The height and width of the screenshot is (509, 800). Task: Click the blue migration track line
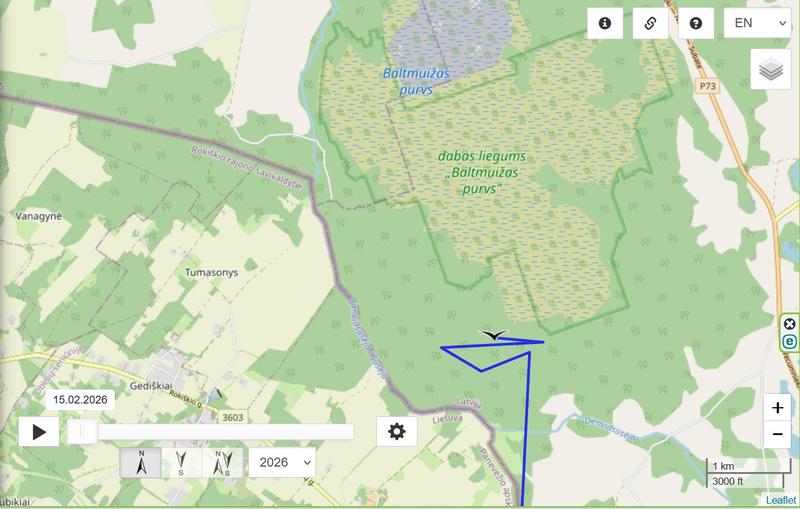[x=528, y=418]
